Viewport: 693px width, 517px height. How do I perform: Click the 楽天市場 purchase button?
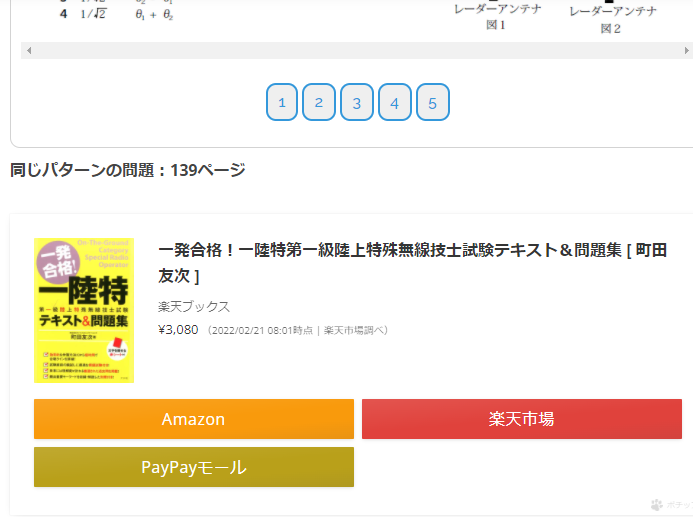522,419
